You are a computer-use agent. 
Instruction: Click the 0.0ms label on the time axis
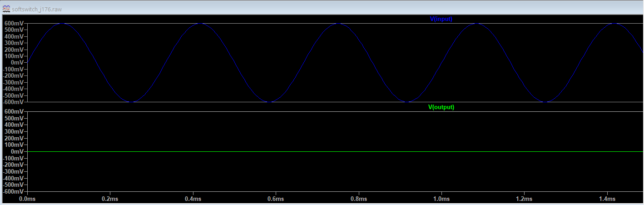[x=27, y=199]
